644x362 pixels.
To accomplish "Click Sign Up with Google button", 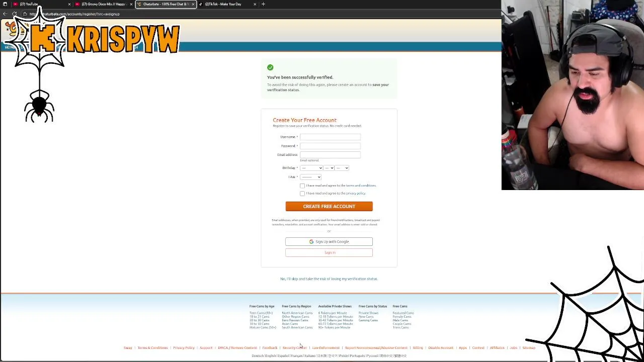I will click(329, 242).
